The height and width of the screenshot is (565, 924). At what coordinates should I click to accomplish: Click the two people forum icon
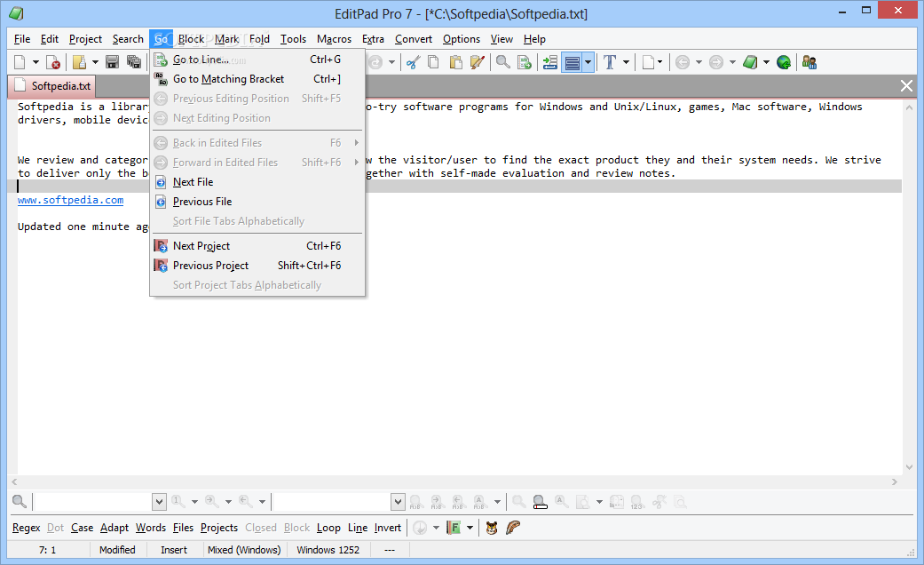pyautogui.click(x=809, y=62)
